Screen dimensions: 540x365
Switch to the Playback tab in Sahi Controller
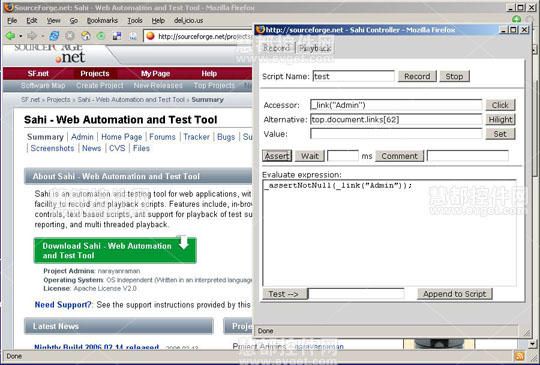pyautogui.click(x=315, y=48)
